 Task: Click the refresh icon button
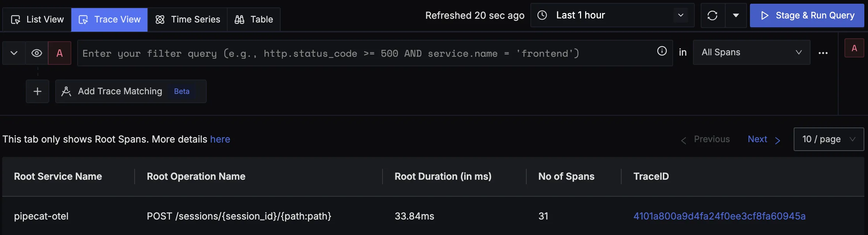[x=712, y=15]
